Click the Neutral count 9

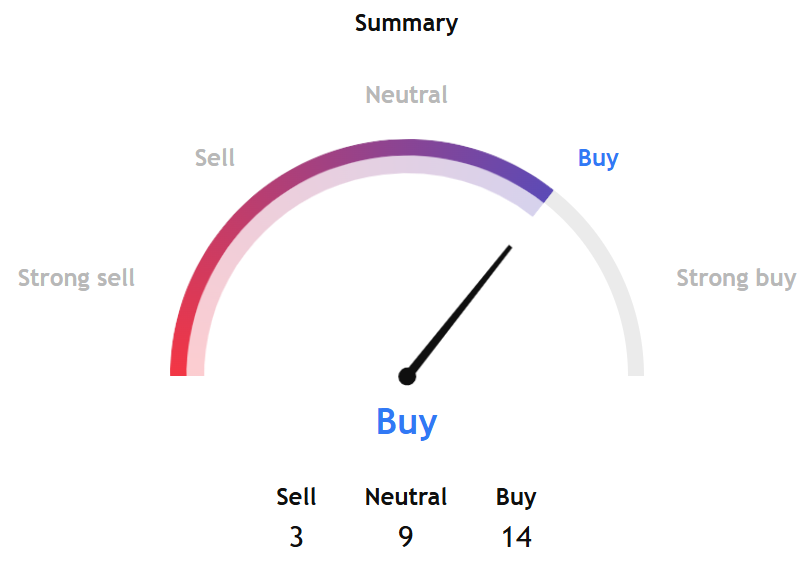click(406, 537)
